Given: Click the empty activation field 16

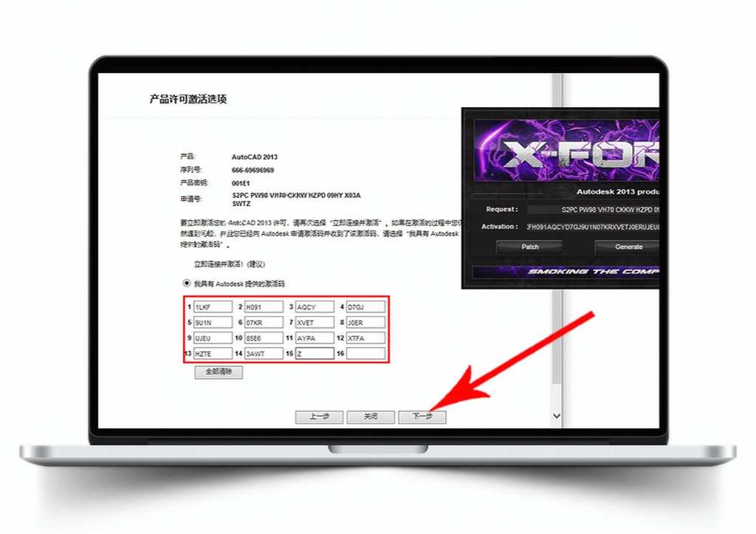Looking at the screenshot, I should 366,354.
